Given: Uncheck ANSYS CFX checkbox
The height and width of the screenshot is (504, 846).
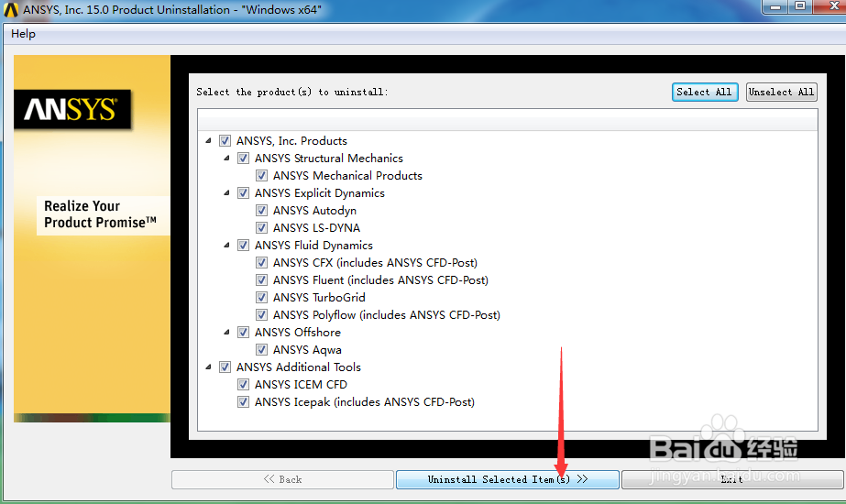Looking at the screenshot, I should tap(261, 263).
